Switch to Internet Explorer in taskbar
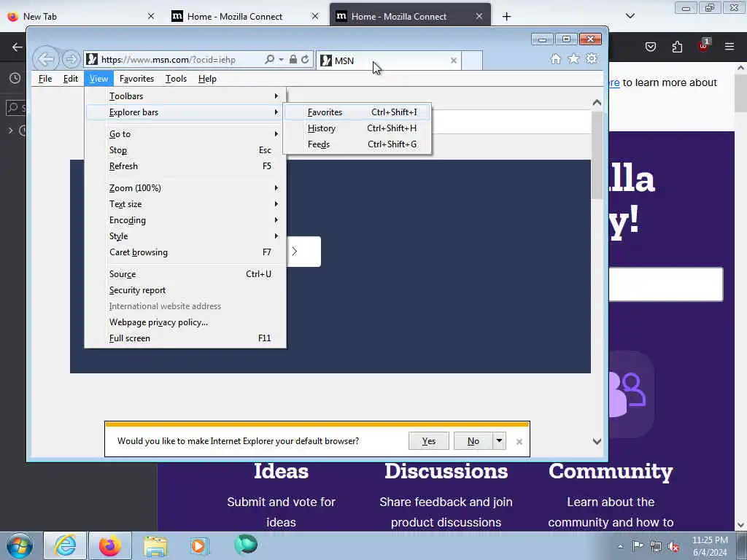Viewport: 747px width, 560px height. click(65, 545)
